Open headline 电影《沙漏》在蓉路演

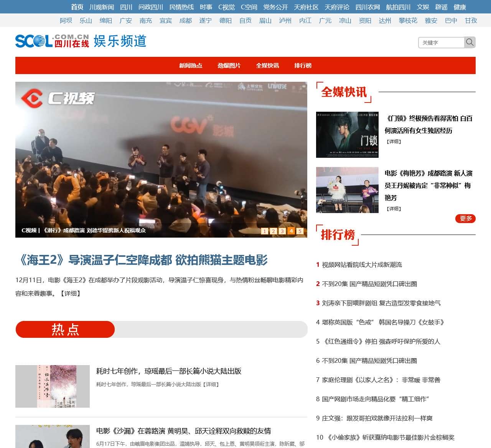click(x=183, y=431)
